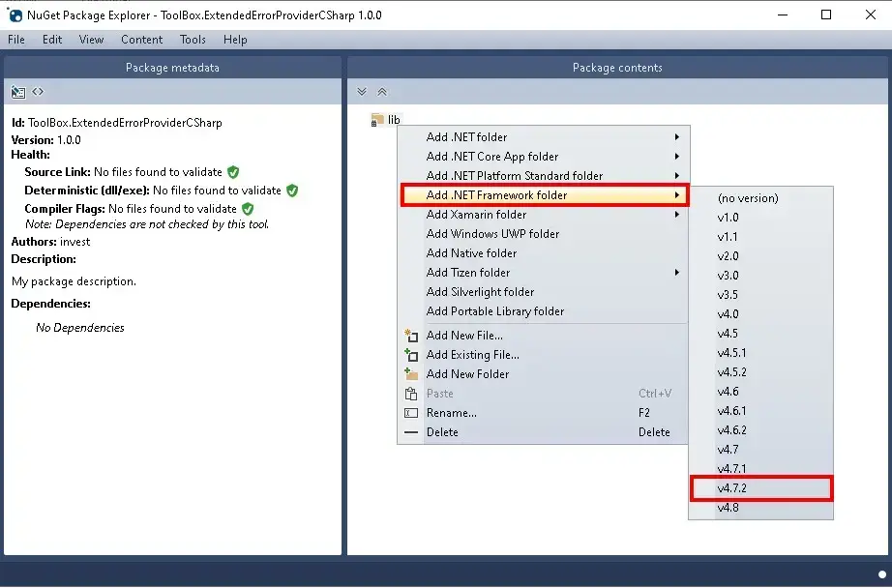Click 'Version: 1.0.0' text
Image resolution: width=892 pixels, height=588 pixels.
pyautogui.click(x=46, y=140)
